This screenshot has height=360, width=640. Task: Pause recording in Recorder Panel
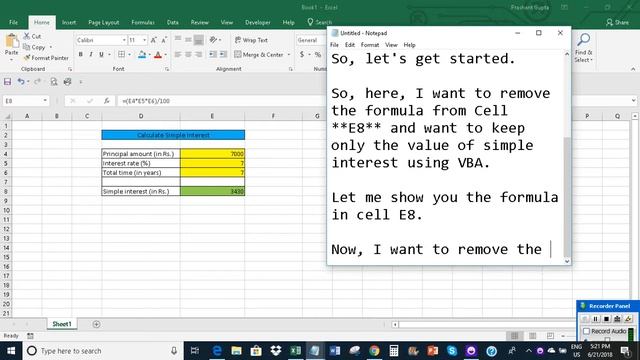[595, 318]
